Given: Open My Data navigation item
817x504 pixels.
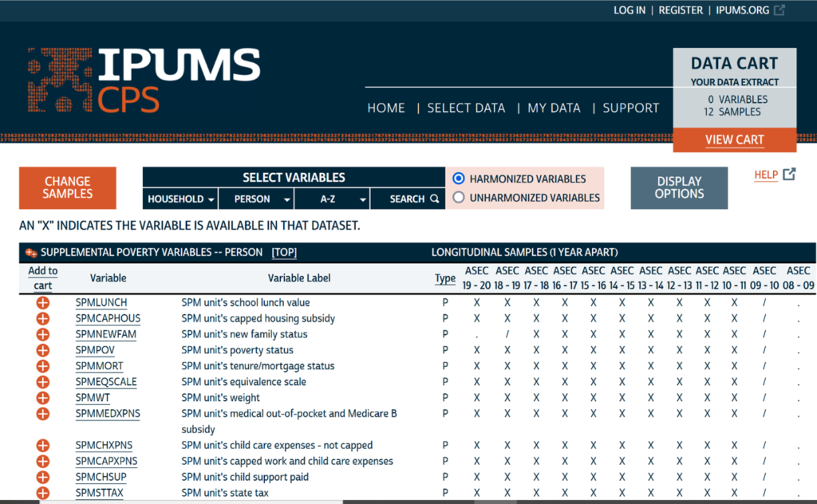Looking at the screenshot, I should [554, 108].
